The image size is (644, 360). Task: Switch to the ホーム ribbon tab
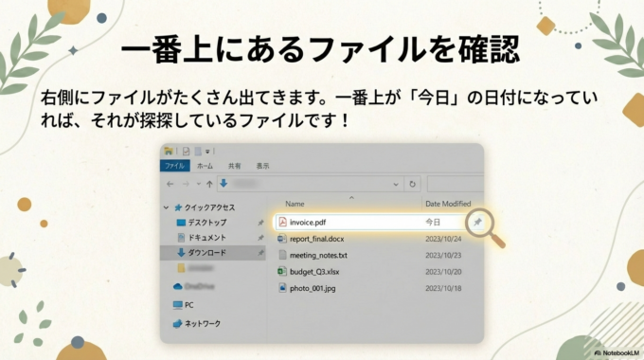pos(205,166)
